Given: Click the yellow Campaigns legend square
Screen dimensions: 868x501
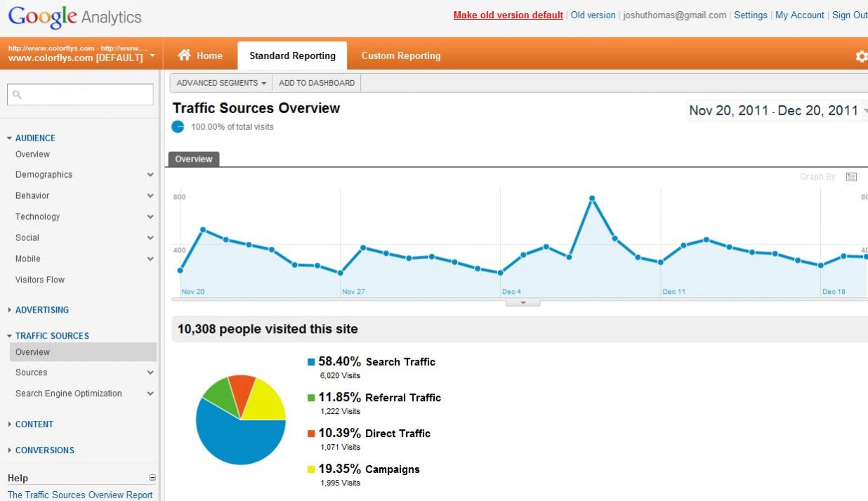Looking at the screenshot, I should click(311, 469).
